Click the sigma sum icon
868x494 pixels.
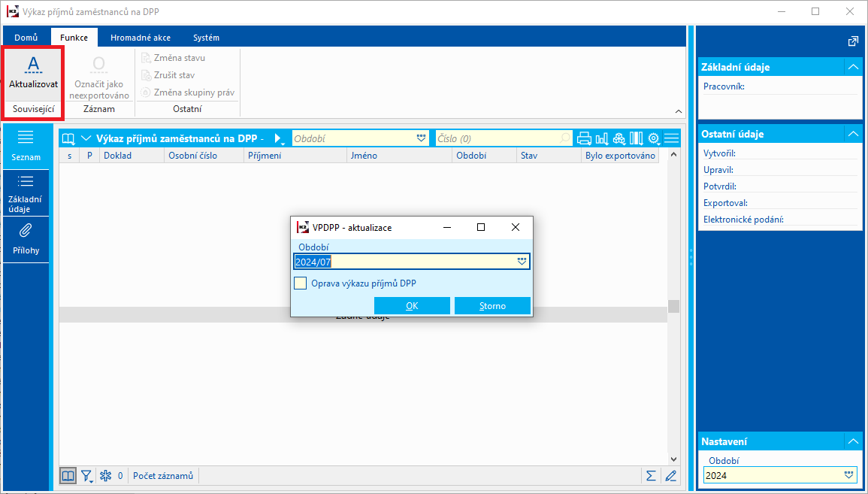651,476
